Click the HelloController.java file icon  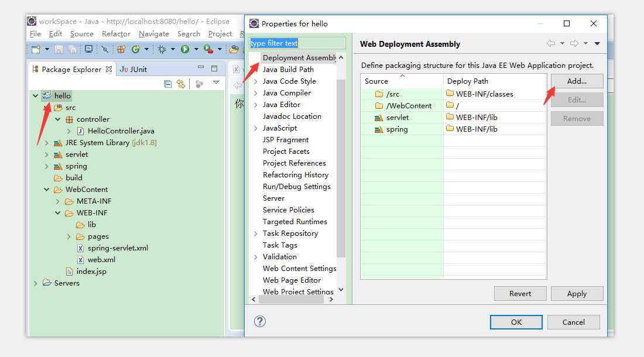point(81,131)
